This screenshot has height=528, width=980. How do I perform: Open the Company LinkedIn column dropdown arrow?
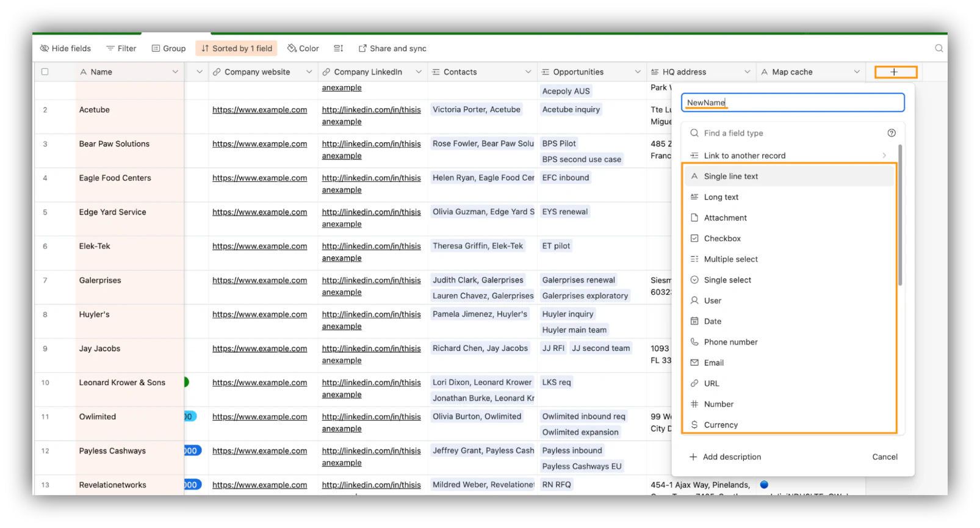tap(419, 72)
